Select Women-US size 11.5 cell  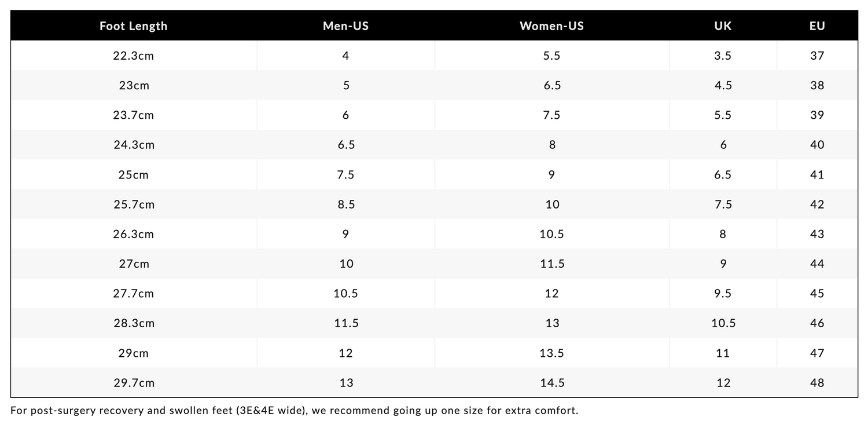(551, 264)
